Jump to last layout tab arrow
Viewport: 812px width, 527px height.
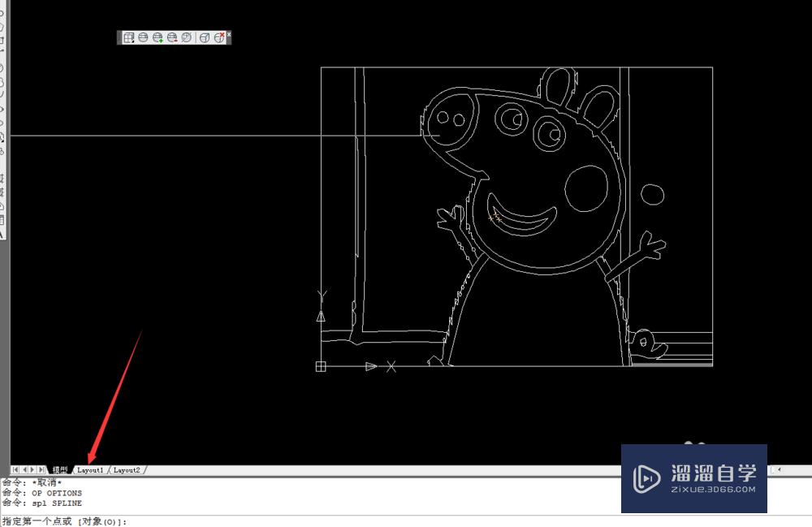41,469
